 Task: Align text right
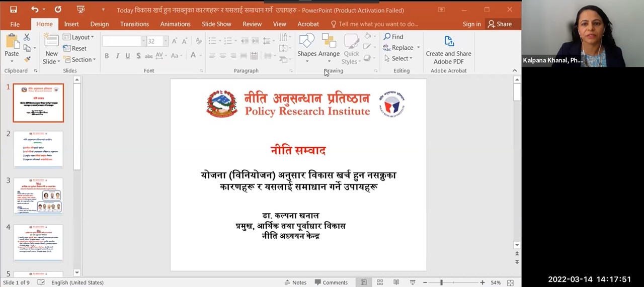click(233, 56)
